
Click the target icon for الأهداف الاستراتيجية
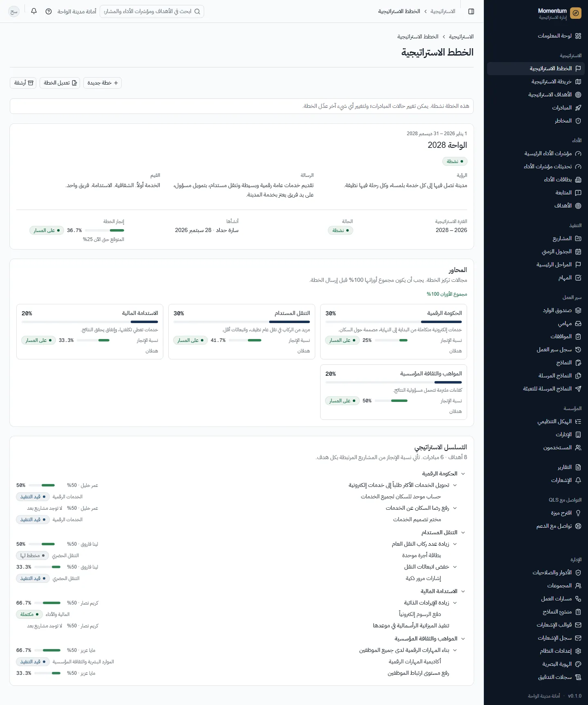[578, 95]
